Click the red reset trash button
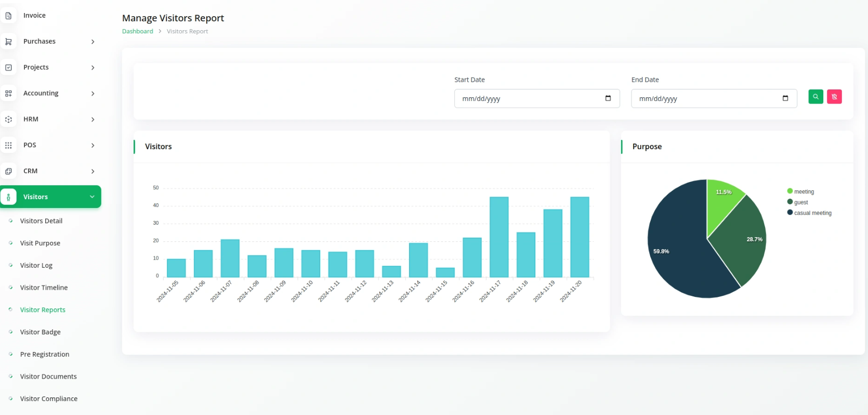 [834, 97]
